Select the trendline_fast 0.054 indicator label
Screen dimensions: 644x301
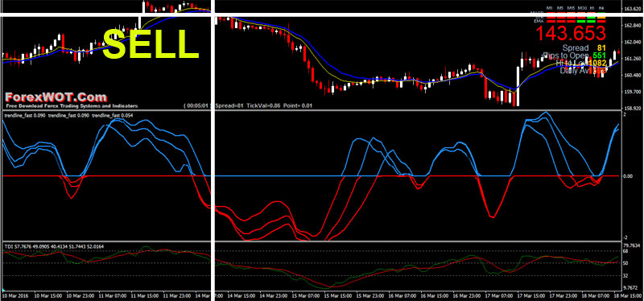pyautogui.click(x=113, y=115)
